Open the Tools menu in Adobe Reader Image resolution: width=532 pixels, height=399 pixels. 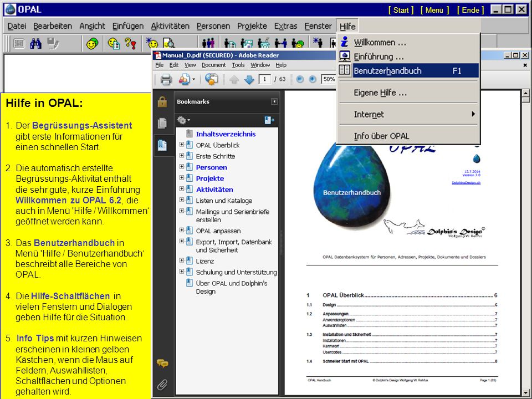click(238, 65)
